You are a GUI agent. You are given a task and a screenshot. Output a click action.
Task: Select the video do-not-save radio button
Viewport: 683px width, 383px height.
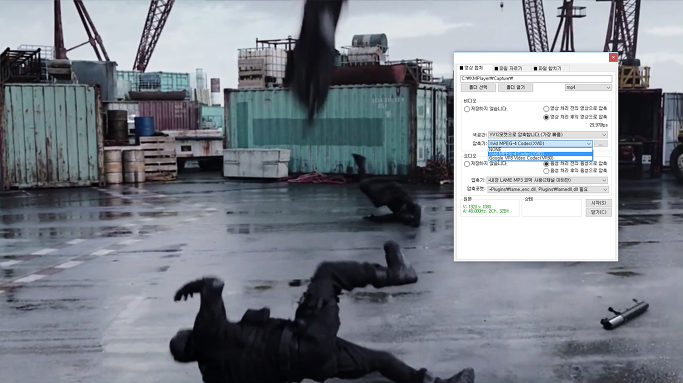[x=467, y=109]
